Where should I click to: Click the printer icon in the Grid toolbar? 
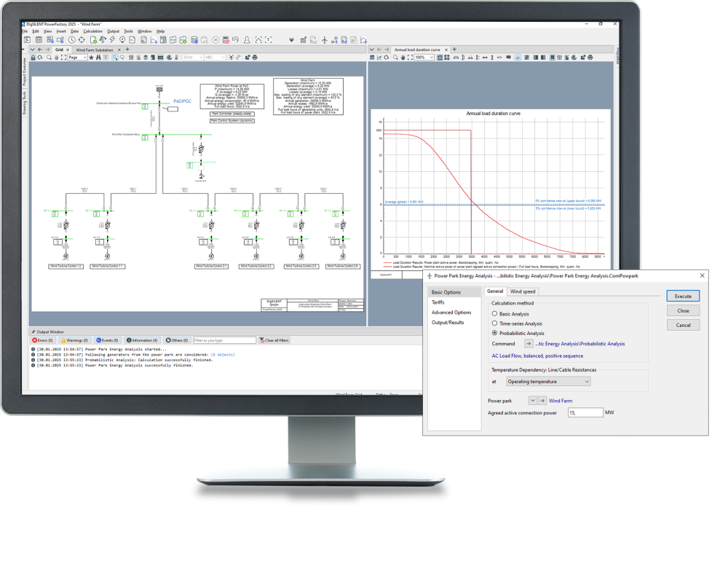[254, 58]
